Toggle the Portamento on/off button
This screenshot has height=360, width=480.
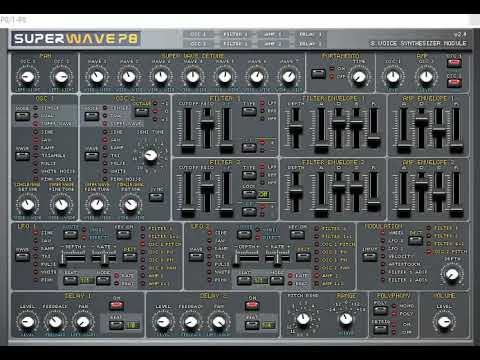tap(318, 73)
